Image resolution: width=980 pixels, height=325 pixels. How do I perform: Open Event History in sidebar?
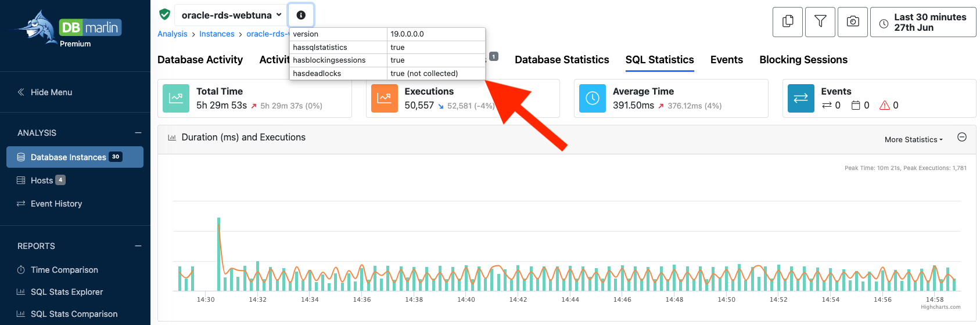click(56, 204)
